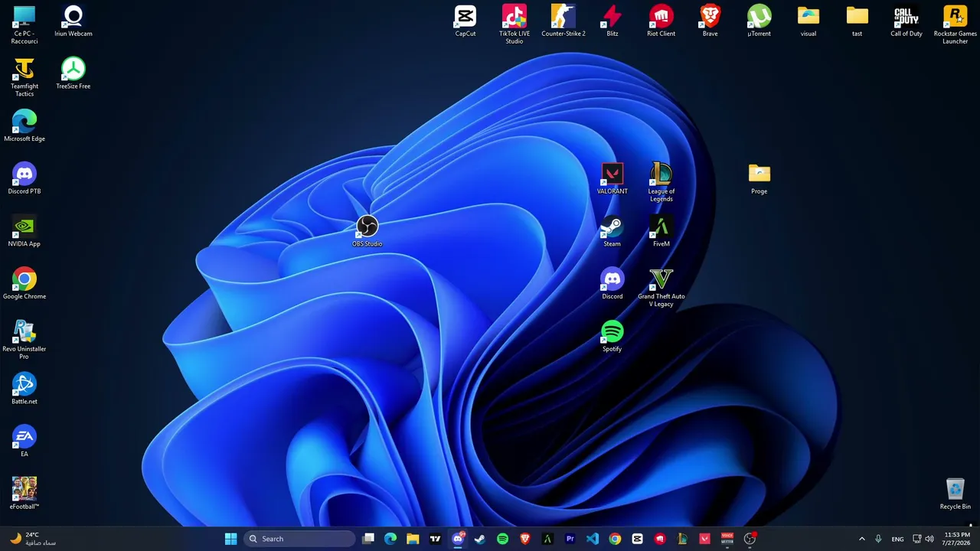Open VALORANT from the taskbar

[x=704, y=539]
